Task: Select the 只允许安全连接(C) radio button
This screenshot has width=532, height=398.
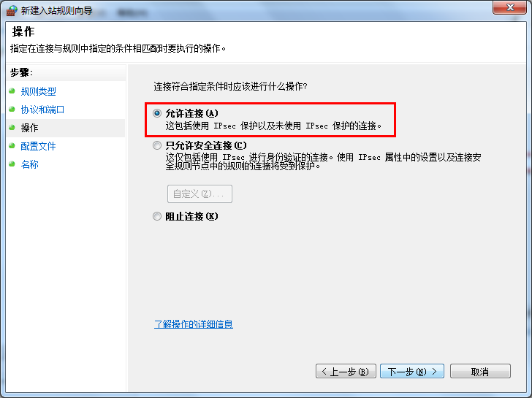Action: 156,146
